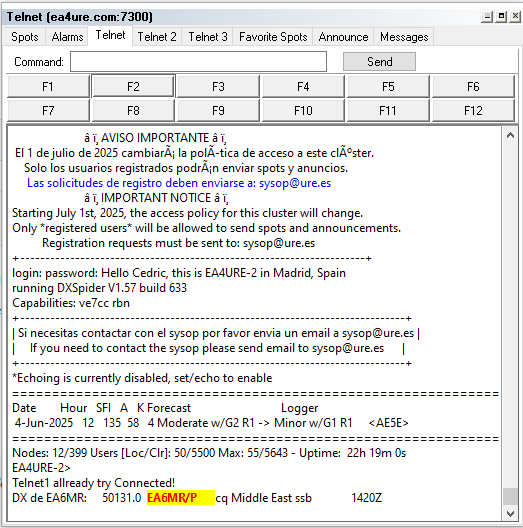This screenshot has width=523, height=528.
Task: Click the F8 macro button
Action: [133, 110]
